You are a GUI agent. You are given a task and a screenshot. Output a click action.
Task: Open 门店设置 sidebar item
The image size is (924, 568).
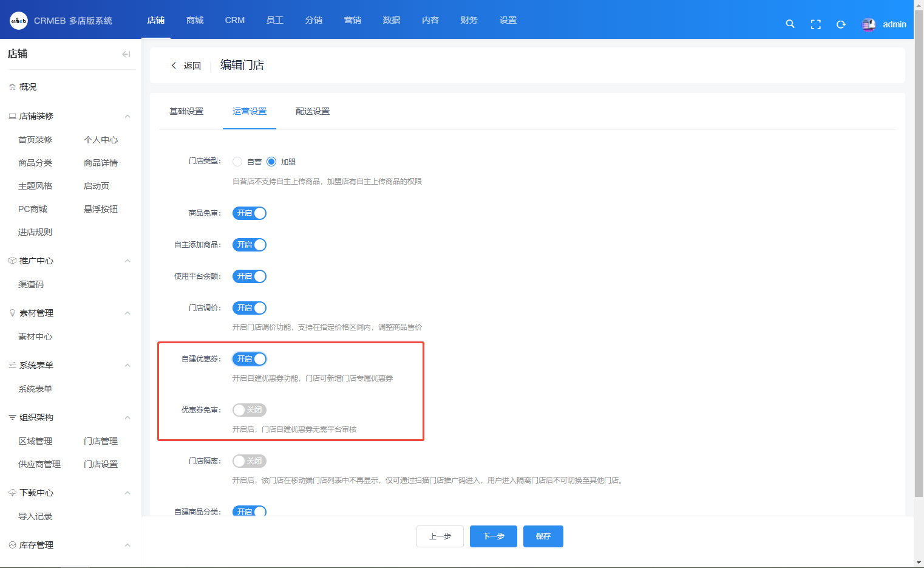coord(101,464)
